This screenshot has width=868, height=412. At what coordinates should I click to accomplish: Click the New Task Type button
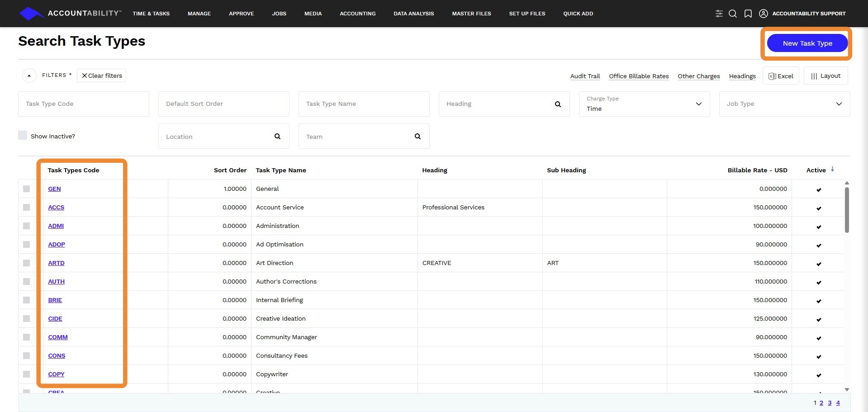(807, 43)
